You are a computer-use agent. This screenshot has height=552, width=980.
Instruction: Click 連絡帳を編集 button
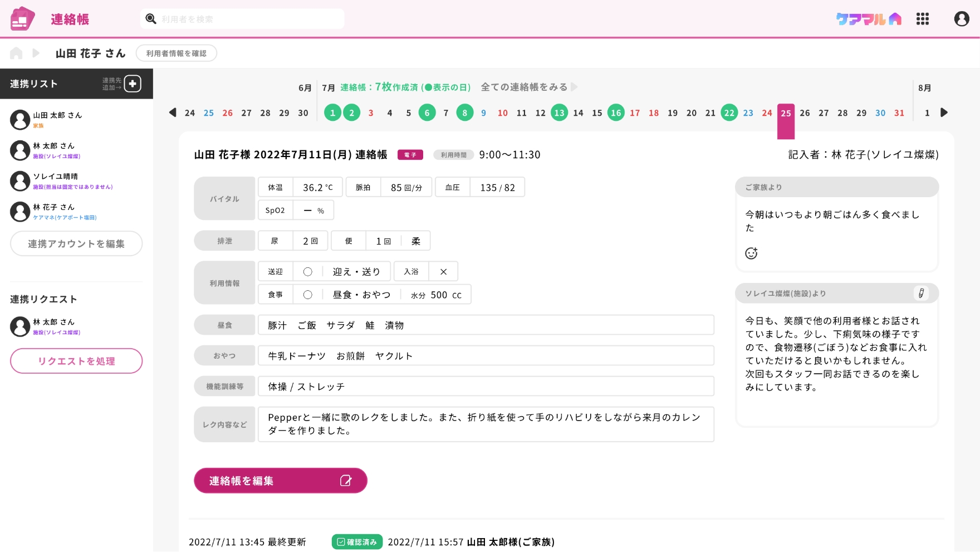tap(281, 481)
